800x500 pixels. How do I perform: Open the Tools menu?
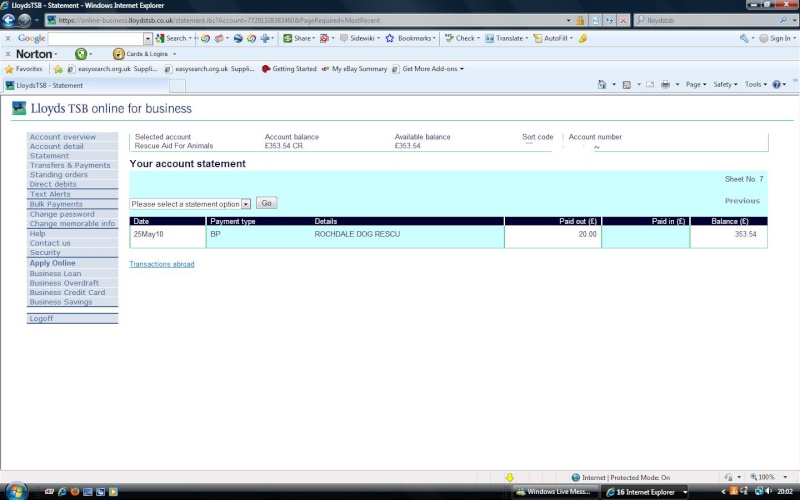coord(755,85)
